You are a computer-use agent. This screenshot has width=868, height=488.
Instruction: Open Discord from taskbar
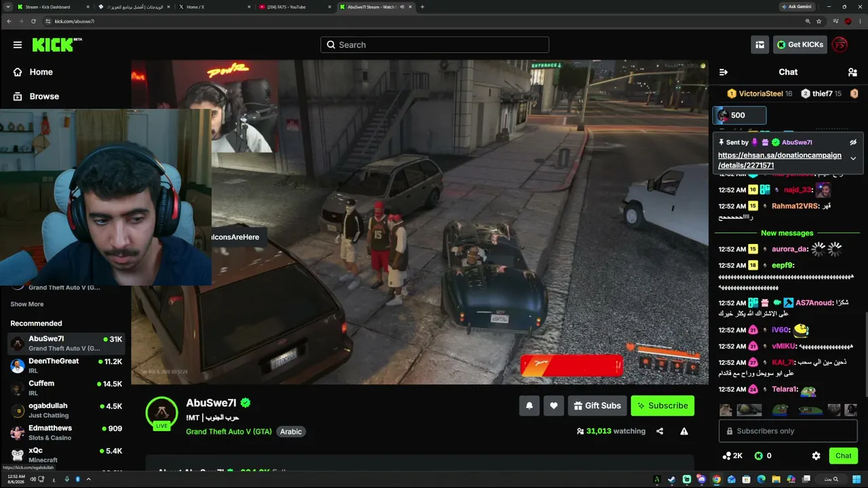701,479
